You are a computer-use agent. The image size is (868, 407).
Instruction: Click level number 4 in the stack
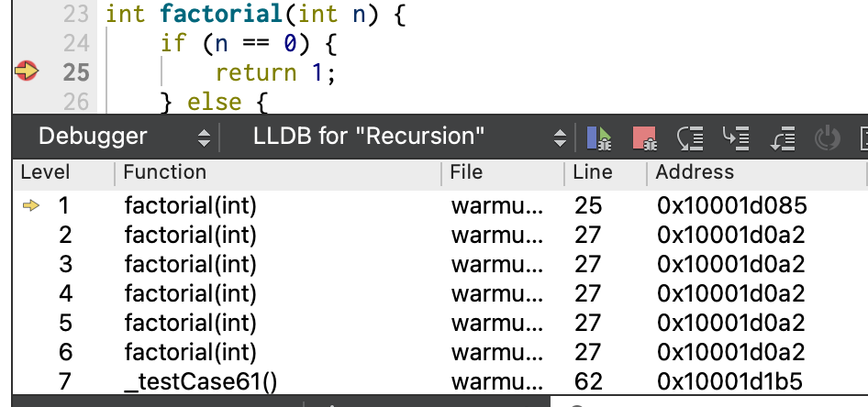coord(65,294)
